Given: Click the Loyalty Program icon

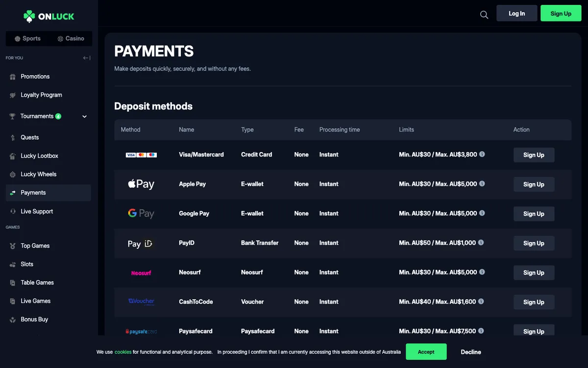Looking at the screenshot, I should [x=13, y=95].
